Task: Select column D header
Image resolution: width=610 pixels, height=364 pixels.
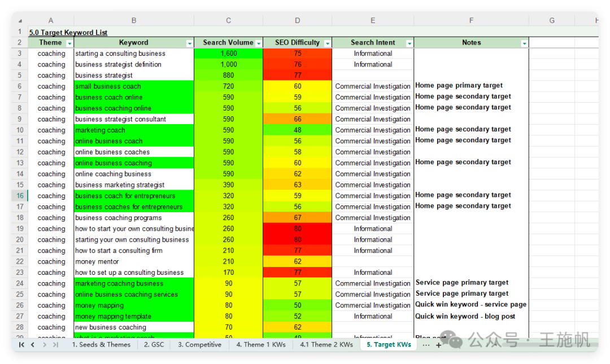Action: click(297, 21)
